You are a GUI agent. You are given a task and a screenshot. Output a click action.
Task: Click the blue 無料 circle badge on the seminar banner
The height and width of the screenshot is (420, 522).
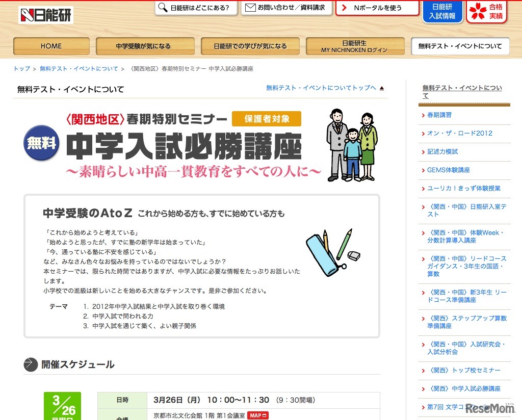[41, 144]
